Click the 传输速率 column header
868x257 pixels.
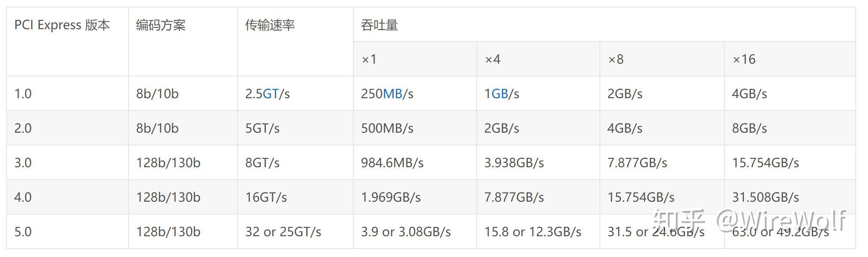[270, 25]
